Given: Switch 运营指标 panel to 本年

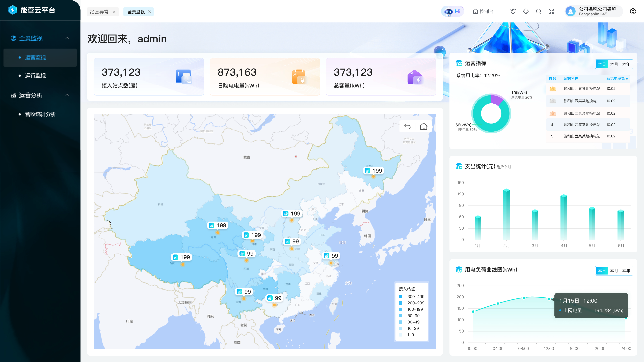Looking at the screenshot, I should pos(626,64).
